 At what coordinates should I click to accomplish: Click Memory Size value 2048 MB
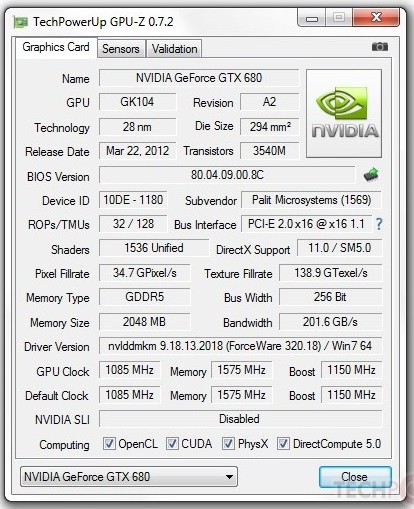(x=145, y=322)
